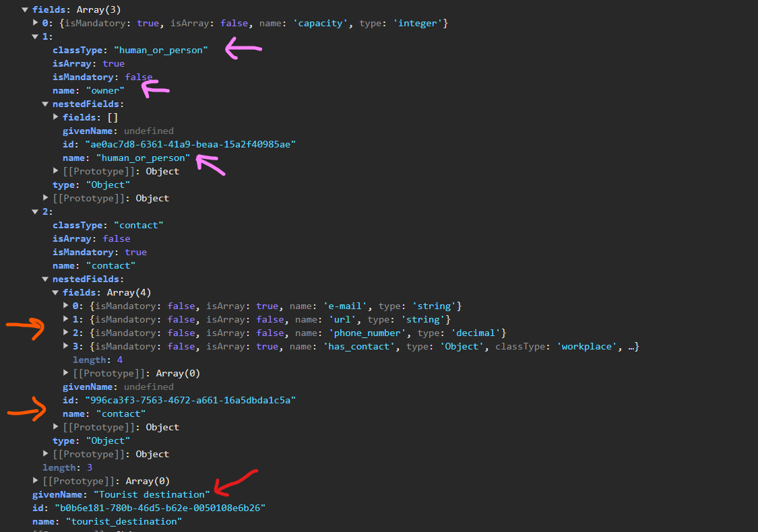This screenshot has width=758, height=532.
Task: Collapse item 2 with classType contact
Action: [x=36, y=212]
